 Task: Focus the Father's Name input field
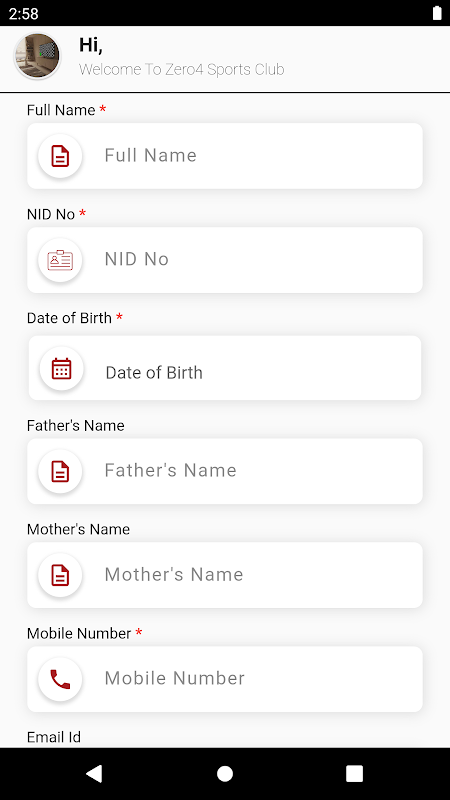[x=224, y=471]
